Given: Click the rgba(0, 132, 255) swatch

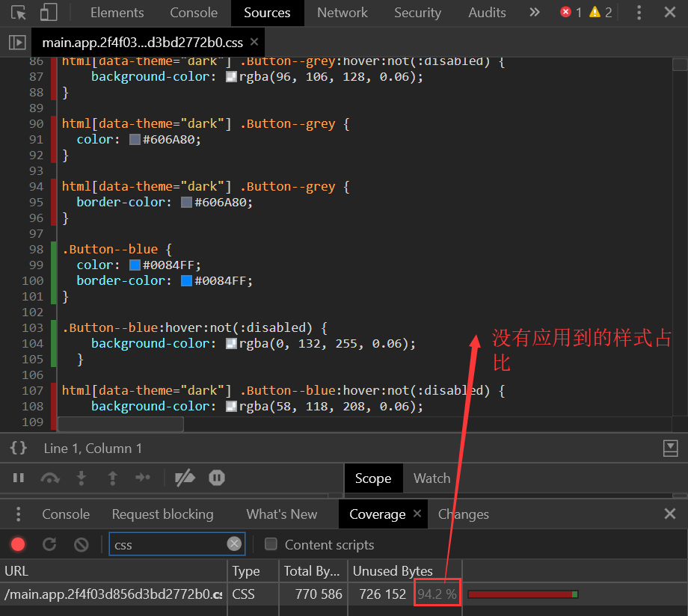Looking at the screenshot, I should click(231, 344).
